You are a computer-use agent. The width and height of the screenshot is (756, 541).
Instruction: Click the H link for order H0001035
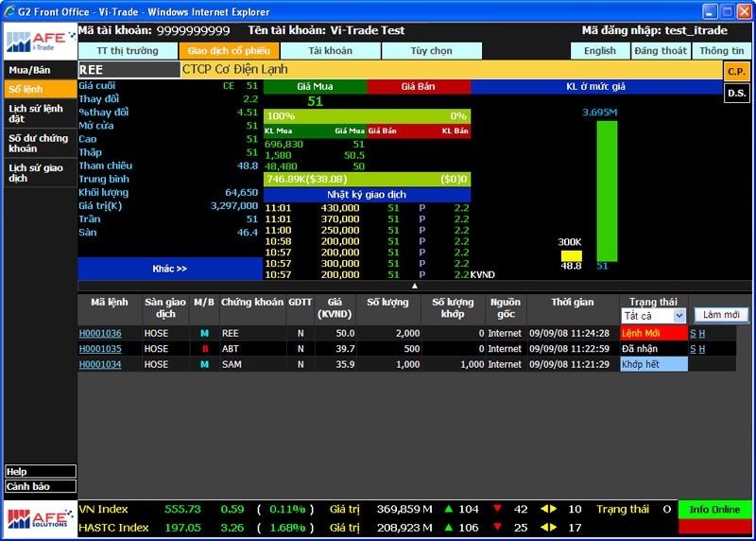(701, 349)
